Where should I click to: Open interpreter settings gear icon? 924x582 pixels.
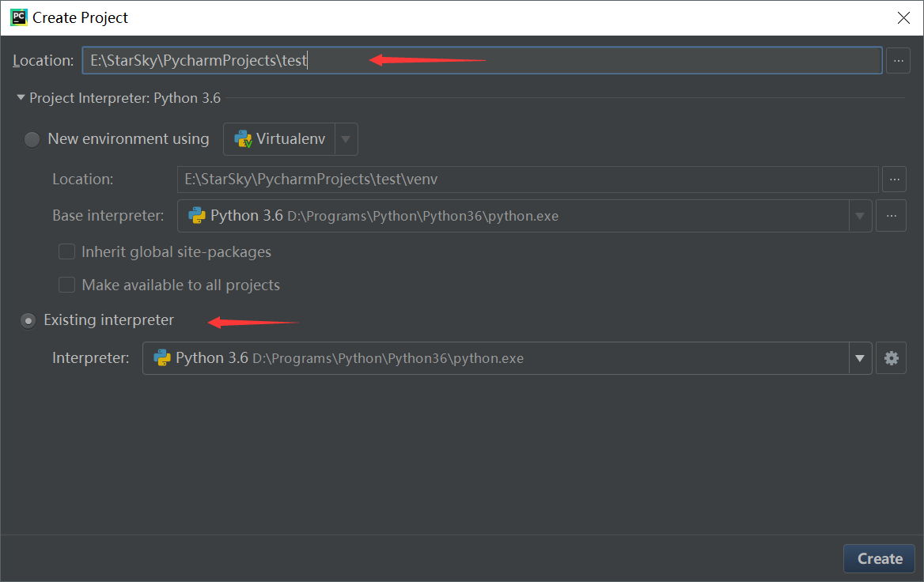(891, 358)
